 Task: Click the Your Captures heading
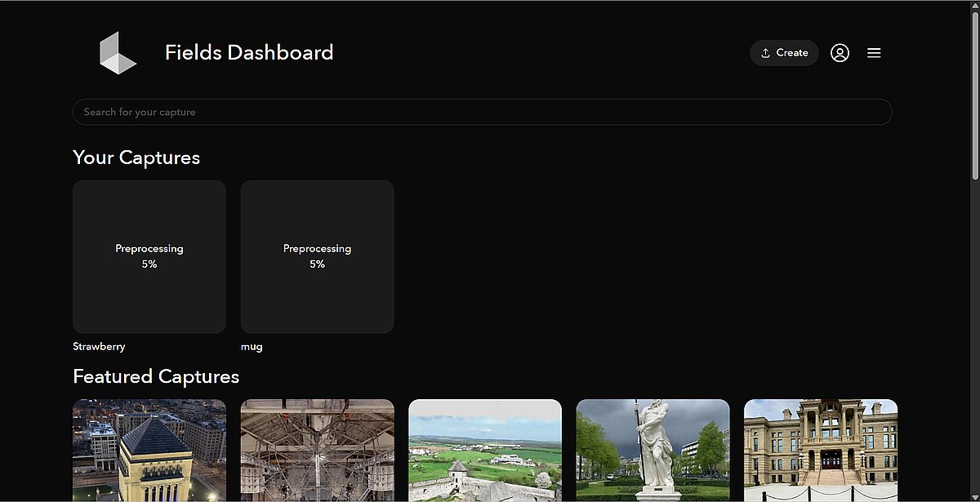click(x=136, y=158)
